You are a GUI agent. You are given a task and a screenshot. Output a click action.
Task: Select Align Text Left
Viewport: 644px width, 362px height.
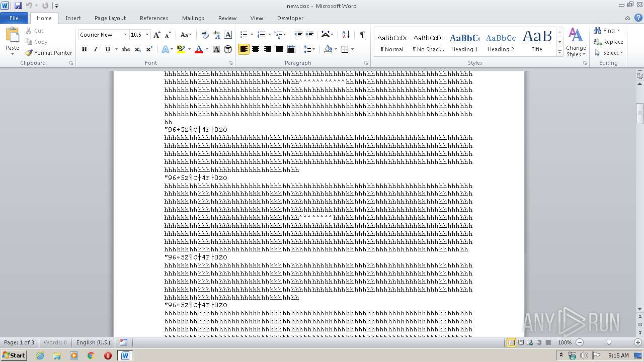(x=244, y=49)
